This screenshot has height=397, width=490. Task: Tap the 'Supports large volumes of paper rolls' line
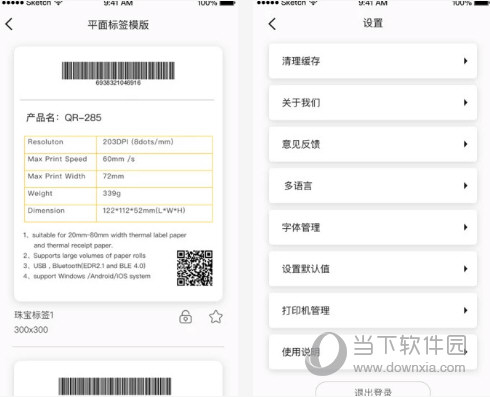(84, 256)
